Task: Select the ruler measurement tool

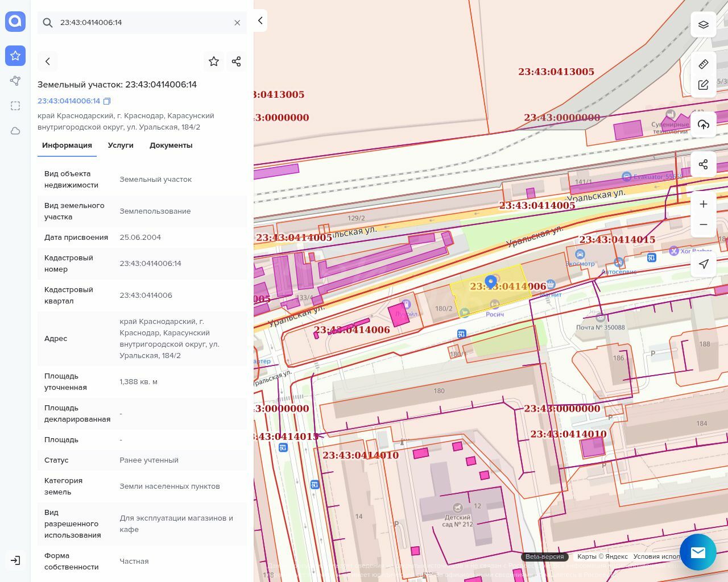Action: 703,64
